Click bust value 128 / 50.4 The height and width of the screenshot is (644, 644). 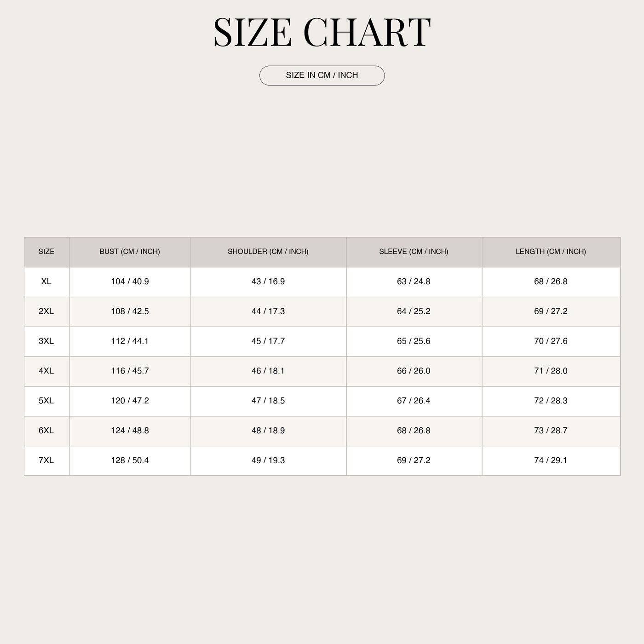click(130, 460)
